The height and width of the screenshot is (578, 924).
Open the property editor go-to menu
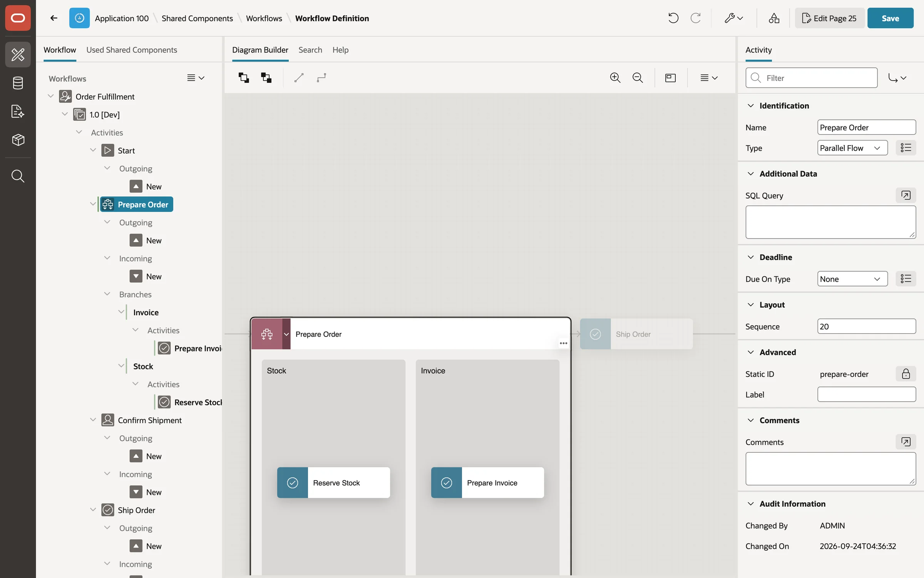click(897, 78)
